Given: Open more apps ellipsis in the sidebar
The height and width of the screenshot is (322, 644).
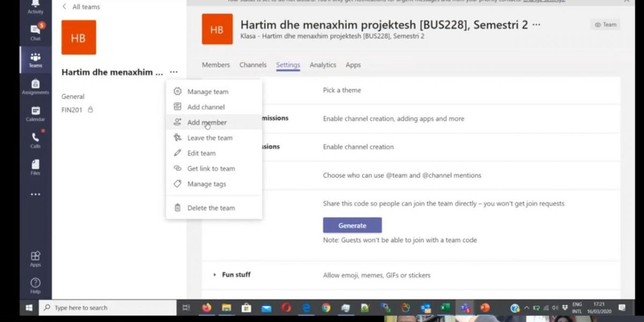Looking at the screenshot, I should (35, 194).
